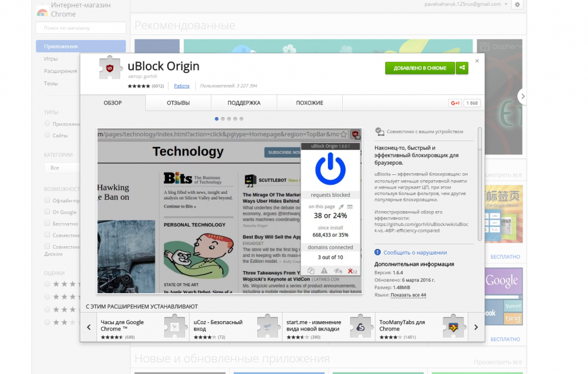Show next related extensions with right arrow
Screen dimensions: 588x374
476,327
